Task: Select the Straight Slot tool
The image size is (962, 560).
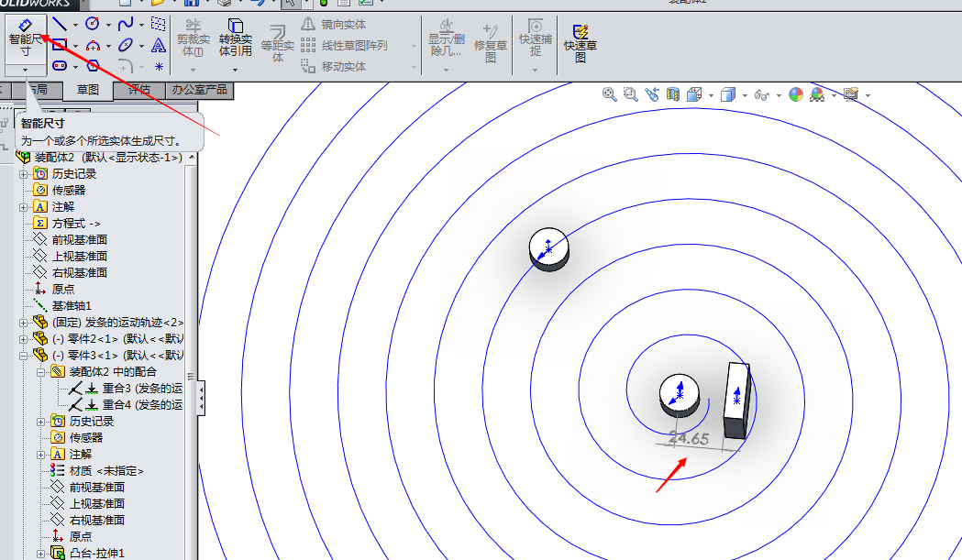Action: (x=60, y=66)
